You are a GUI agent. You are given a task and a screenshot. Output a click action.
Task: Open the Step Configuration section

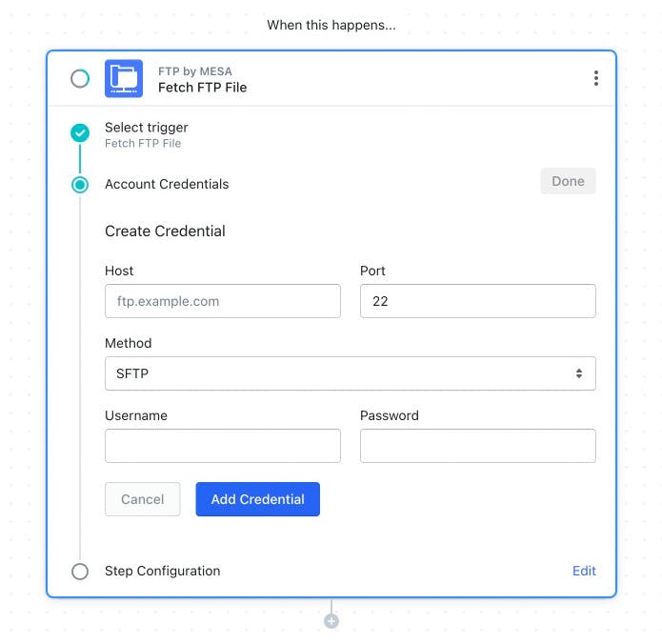pyautogui.click(x=163, y=571)
